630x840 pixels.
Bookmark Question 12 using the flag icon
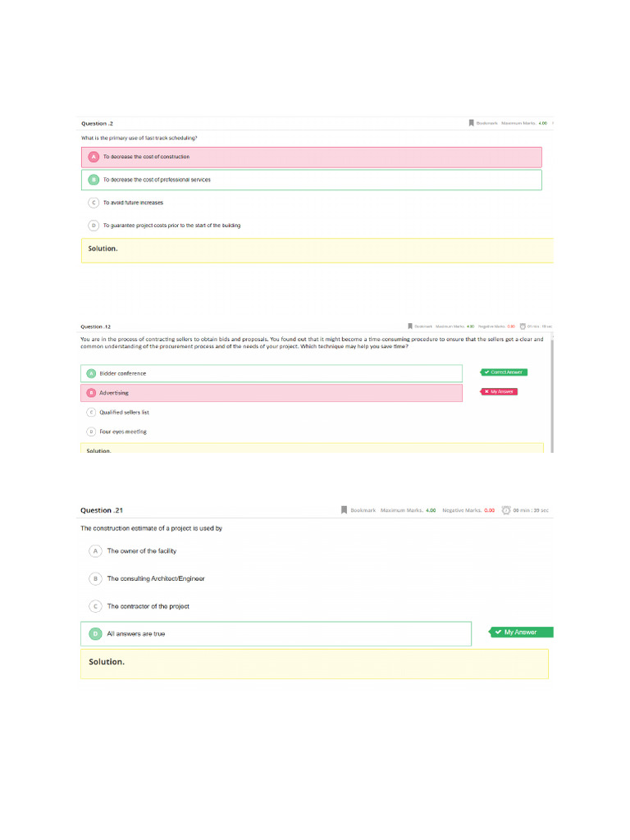[410, 326]
